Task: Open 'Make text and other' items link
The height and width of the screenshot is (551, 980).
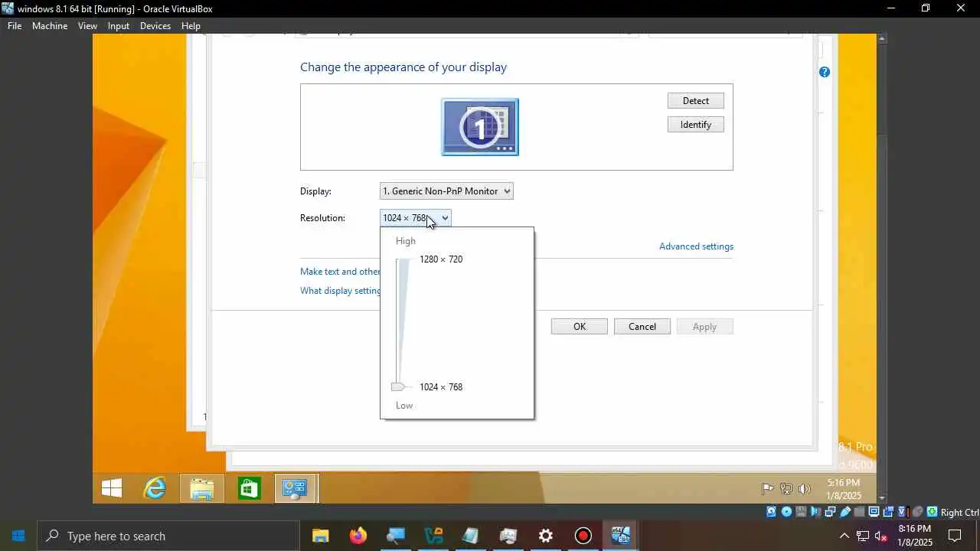Action: coord(340,272)
